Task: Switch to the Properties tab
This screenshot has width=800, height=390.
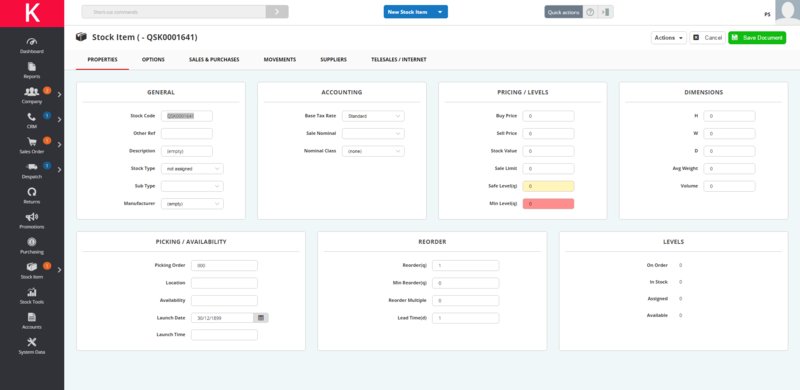Action: [103, 60]
